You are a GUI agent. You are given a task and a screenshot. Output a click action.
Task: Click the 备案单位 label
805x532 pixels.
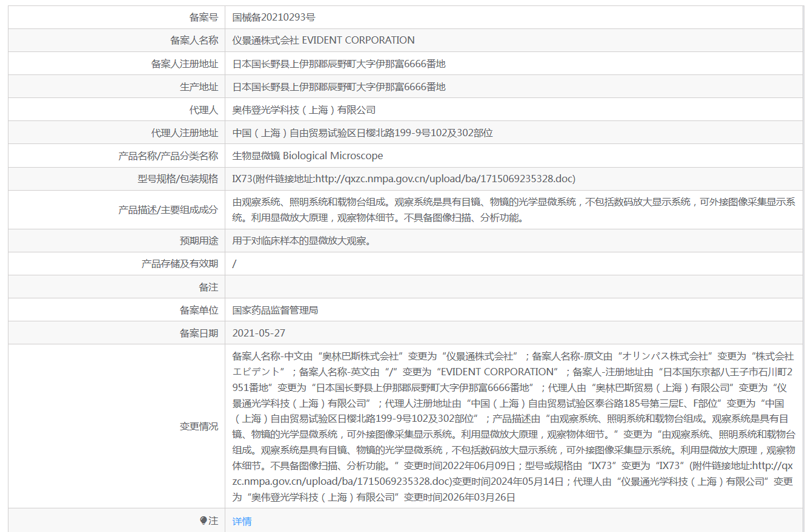click(199, 310)
